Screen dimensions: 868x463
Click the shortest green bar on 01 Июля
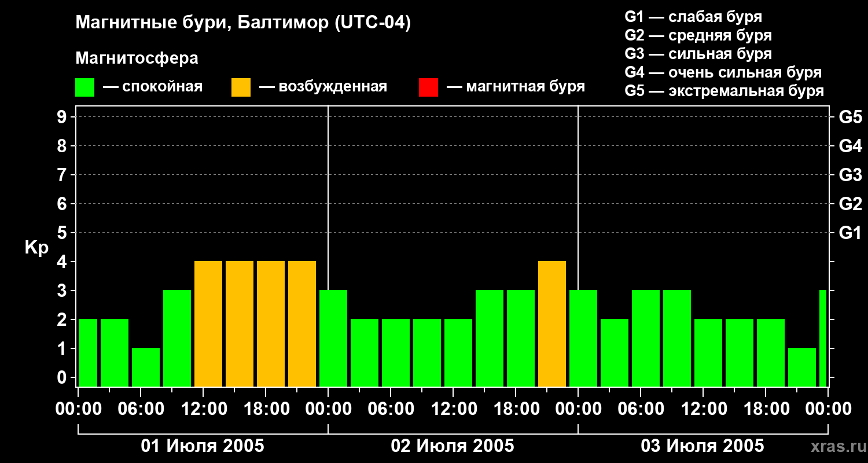pos(146,367)
